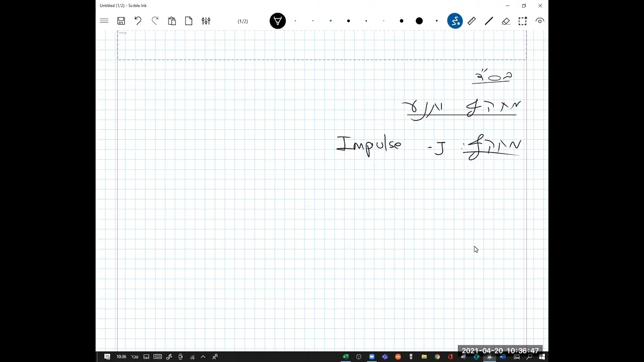Open Chrome from the taskbar
The image size is (644, 362).
[437, 357]
